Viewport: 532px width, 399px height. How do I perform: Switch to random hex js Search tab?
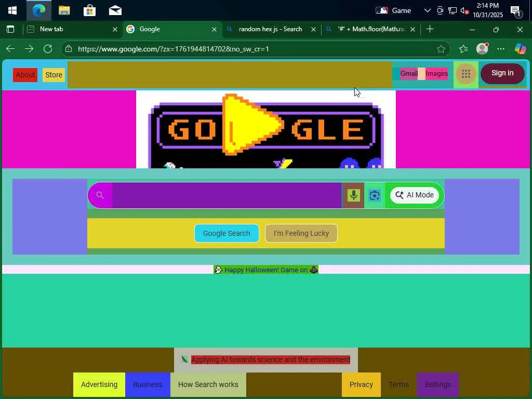click(270, 29)
